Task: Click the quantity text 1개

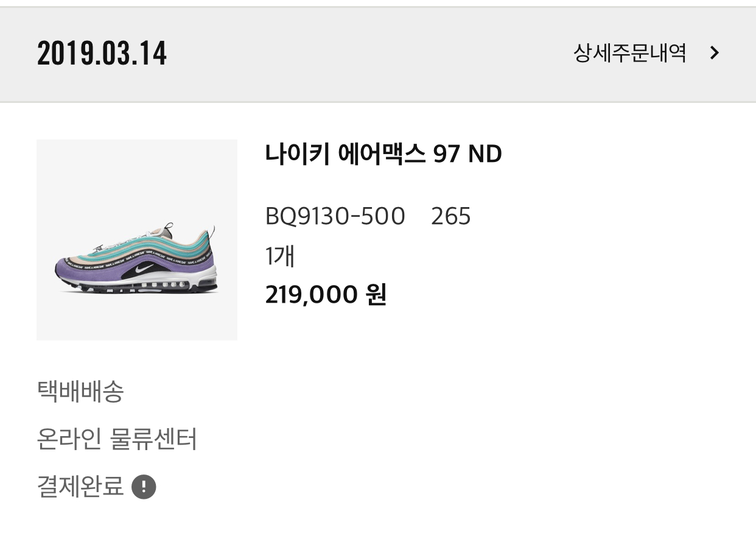Action: pyautogui.click(x=280, y=256)
